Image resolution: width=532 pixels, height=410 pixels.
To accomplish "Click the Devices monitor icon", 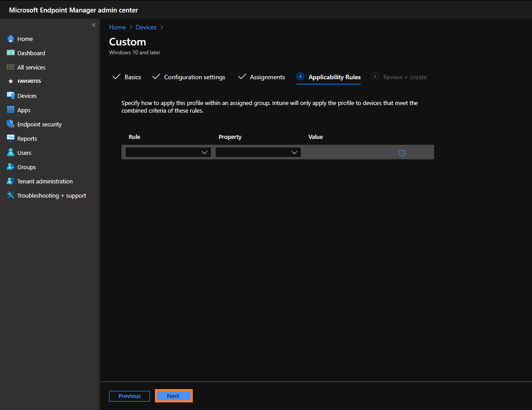I will (11, 95).
